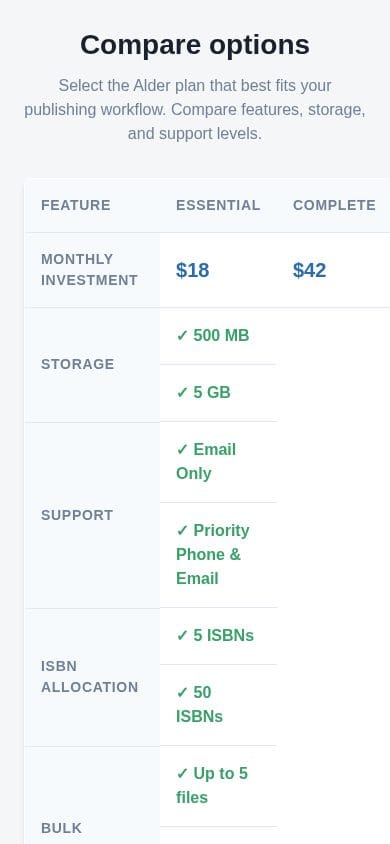Click the Monthly Investment row label
This screenshot has width=390, height=844.
pos(89,270)
